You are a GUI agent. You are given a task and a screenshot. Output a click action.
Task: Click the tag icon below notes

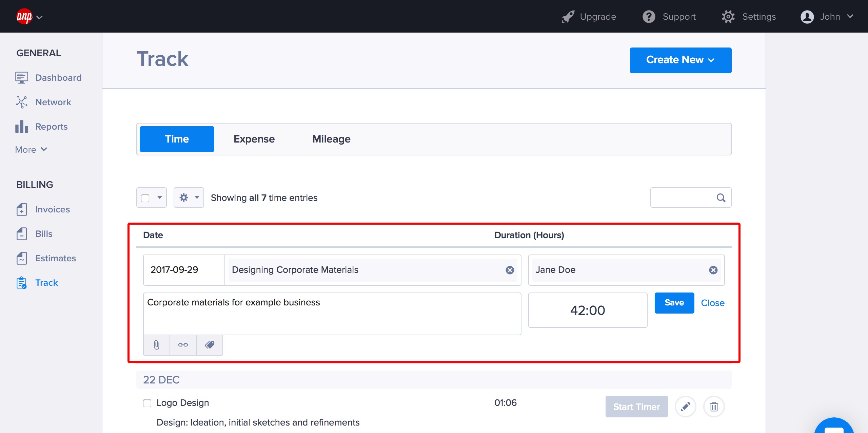tap(210, 345)
